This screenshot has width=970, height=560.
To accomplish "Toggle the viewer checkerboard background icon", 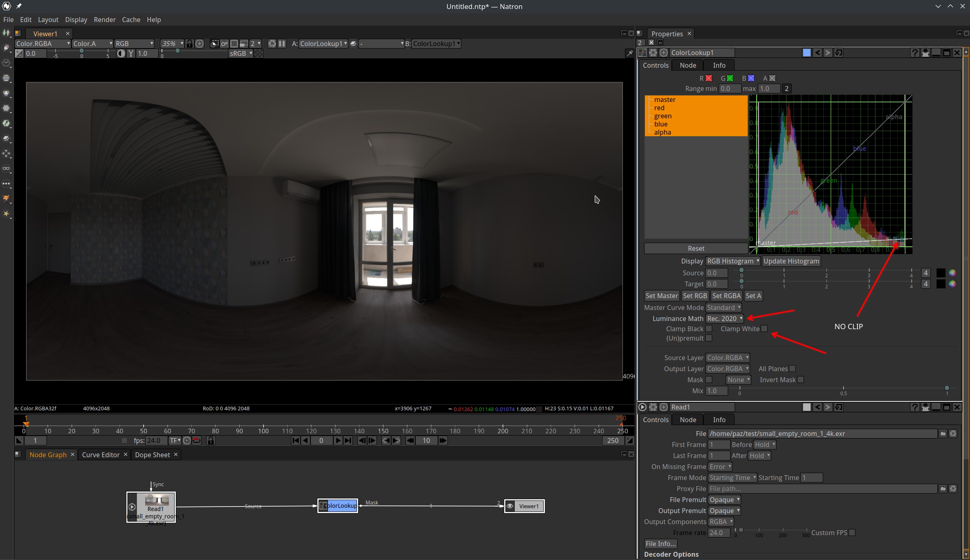I will (x=259, y=53).
